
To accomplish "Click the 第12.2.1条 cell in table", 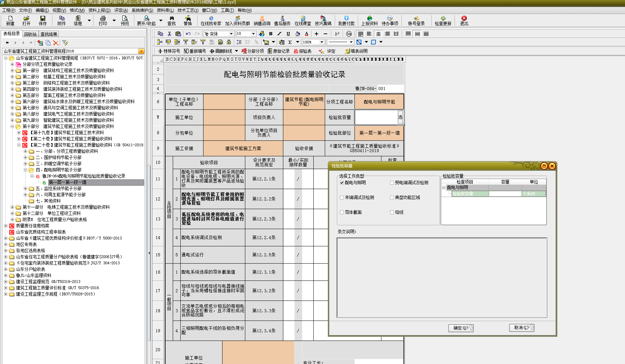I will click(x=264, y=179).
